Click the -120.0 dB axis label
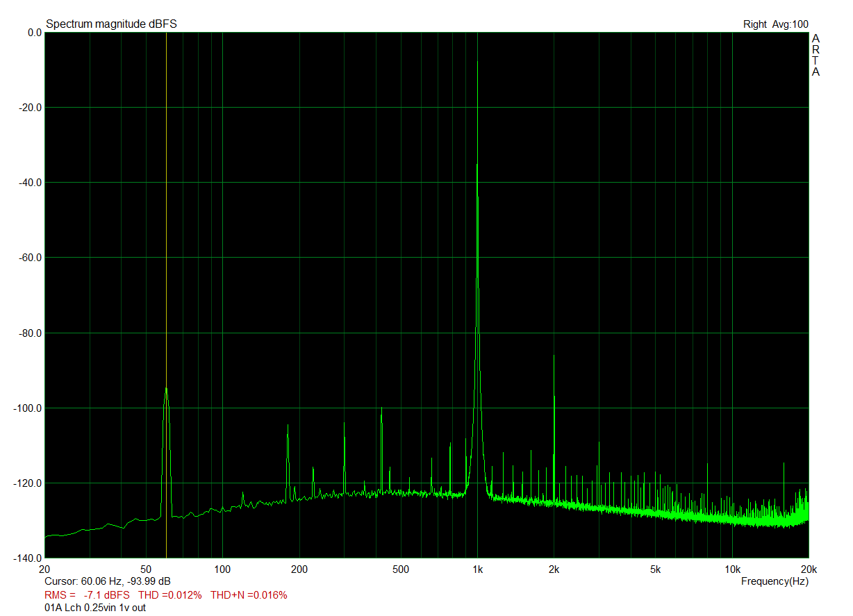Image resolution: width=853 pixels, height=616 pixels. pyautogui.click(x=28, y=483)
